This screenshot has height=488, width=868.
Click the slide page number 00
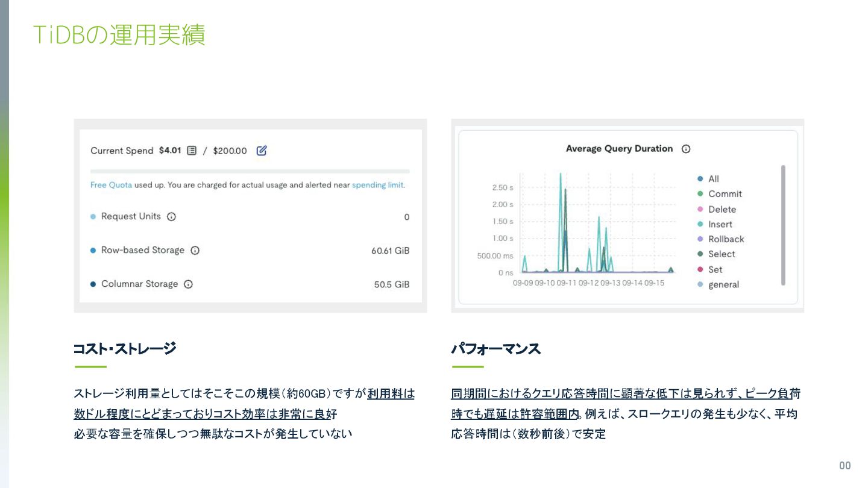coord(845,466)
